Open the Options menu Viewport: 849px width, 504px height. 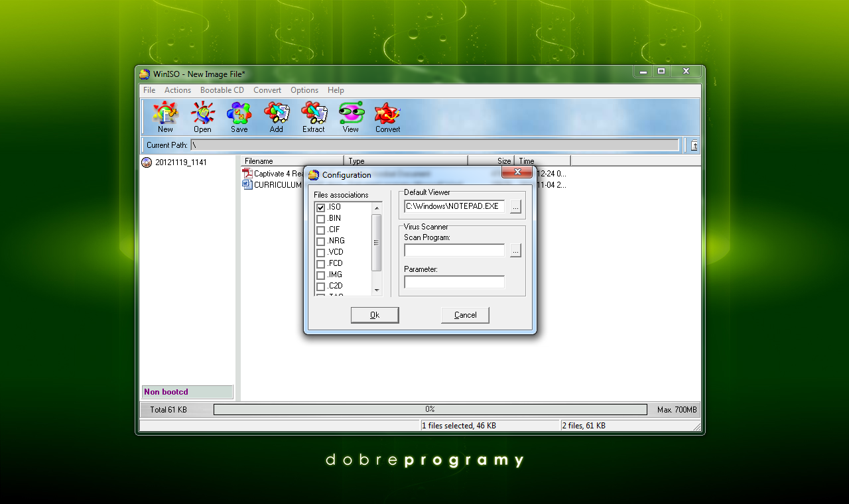click(304, 90)
